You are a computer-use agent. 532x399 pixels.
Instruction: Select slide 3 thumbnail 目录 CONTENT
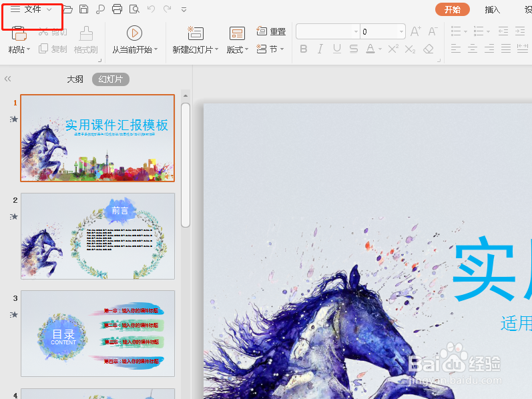tap(97, 334)
